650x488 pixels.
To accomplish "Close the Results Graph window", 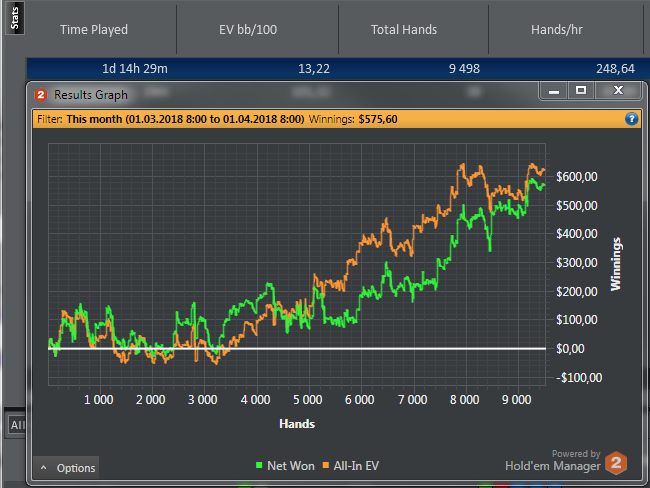I will [618, 90].
